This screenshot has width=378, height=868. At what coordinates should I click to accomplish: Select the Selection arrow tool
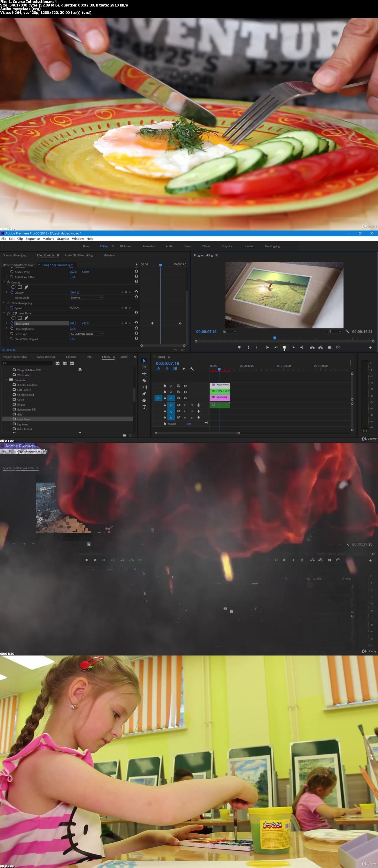144,361
